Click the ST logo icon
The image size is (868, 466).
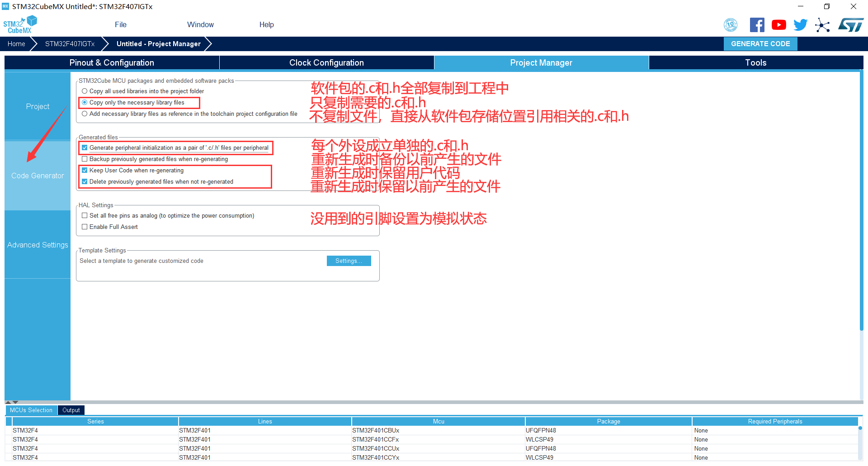850,25
